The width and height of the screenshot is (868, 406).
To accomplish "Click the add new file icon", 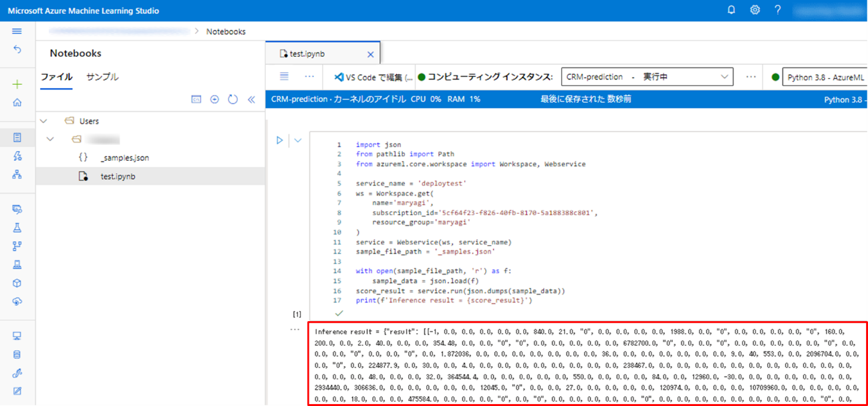I will click(214, 99).
